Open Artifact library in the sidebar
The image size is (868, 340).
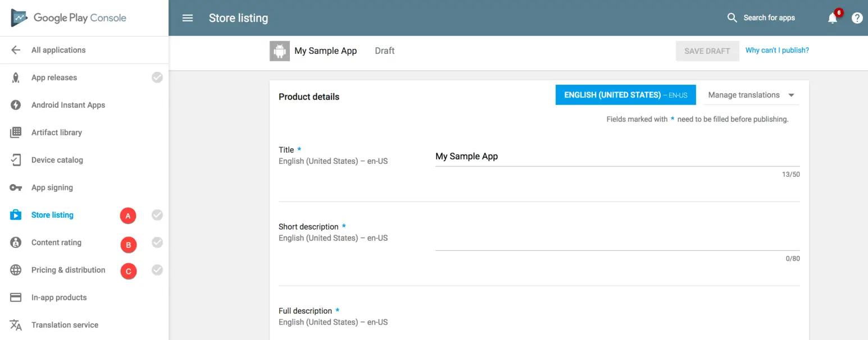tap(56, 132)
